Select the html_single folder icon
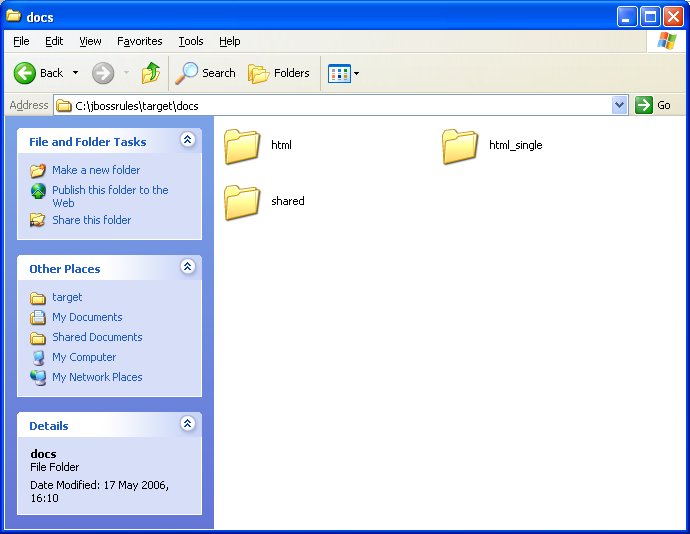 click(x=460, y=146)
